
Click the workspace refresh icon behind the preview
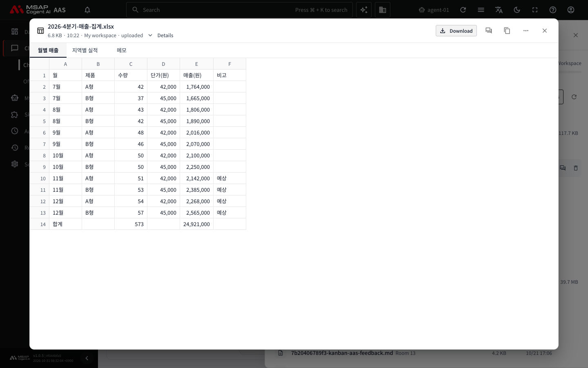click(x=574, y=97)
